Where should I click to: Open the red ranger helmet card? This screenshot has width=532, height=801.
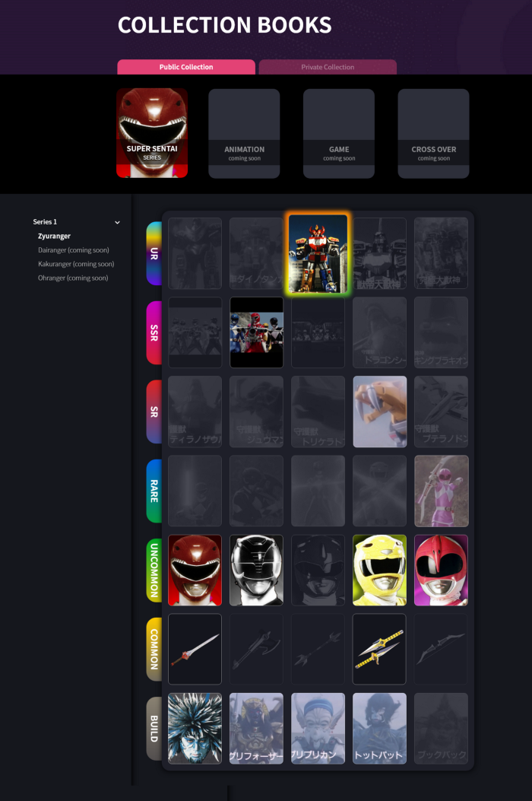click(x=195, y=570)
